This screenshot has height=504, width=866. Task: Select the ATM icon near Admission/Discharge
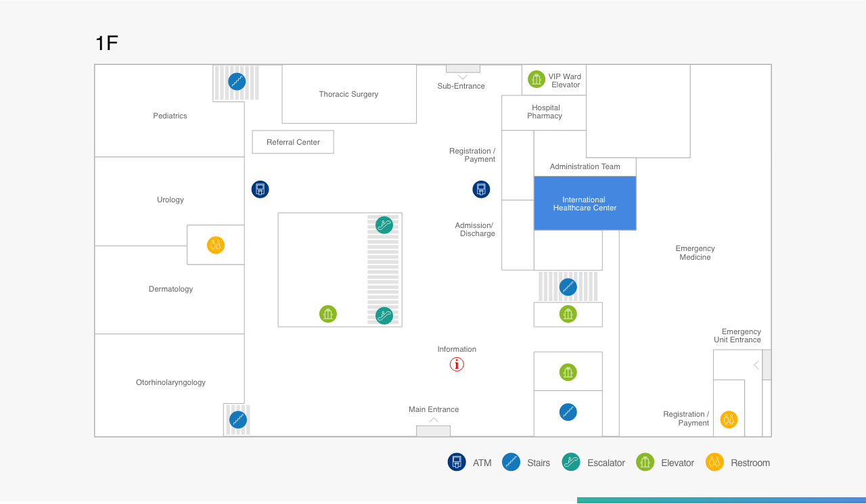coord(481,189)
